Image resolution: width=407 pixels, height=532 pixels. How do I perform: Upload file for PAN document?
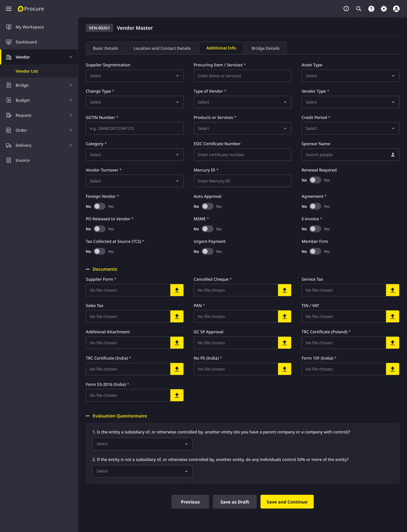coord(284,316)
